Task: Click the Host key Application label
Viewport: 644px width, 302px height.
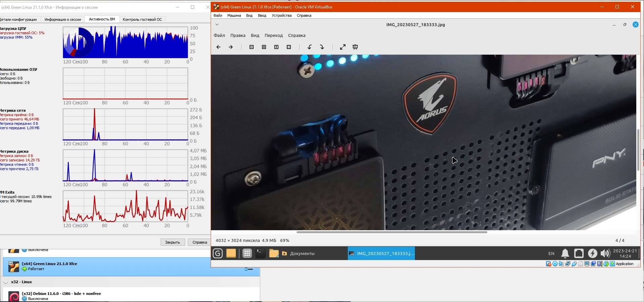Action: coord(625,264)
